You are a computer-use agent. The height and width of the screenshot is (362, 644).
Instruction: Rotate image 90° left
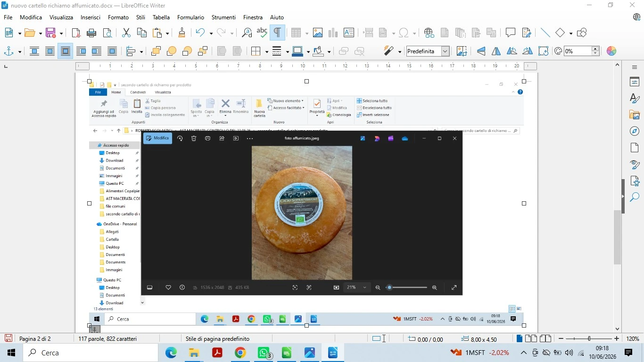pos(512,51)
